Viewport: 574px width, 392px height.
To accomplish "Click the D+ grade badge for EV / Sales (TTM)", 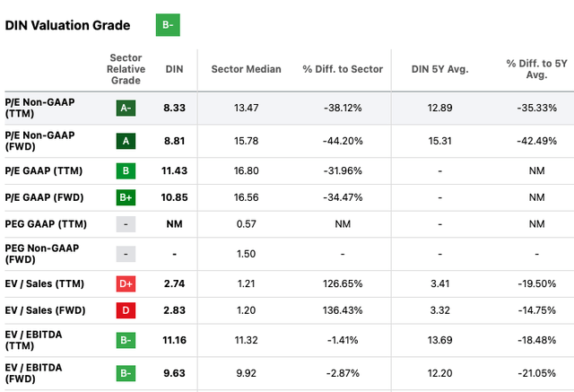I will click(x=126, y=284).
